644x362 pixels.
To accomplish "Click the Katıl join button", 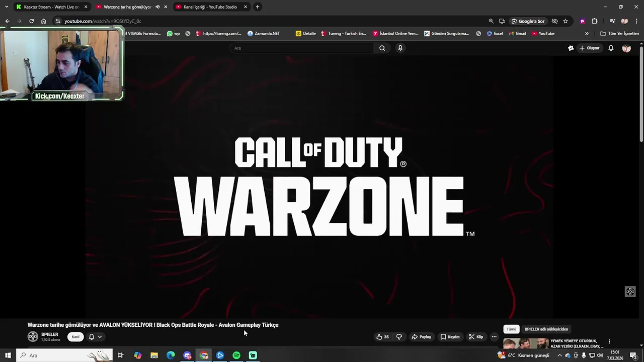I will tap(75, 337).
